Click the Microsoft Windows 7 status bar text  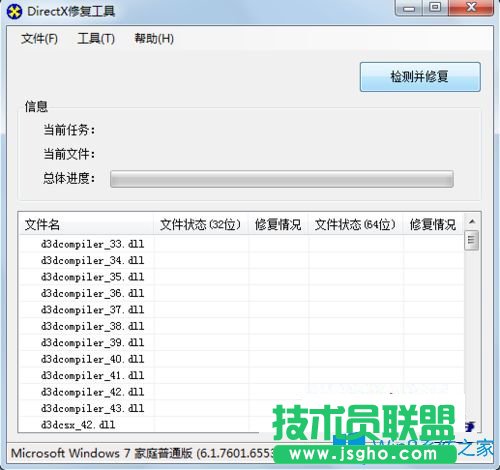click(143, 453)
